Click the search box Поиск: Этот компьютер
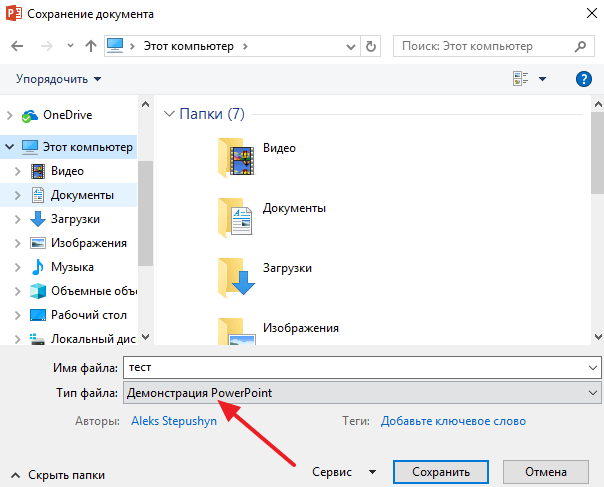The height and width of the screenshot is (487, 604). click(x=486, y=46)
